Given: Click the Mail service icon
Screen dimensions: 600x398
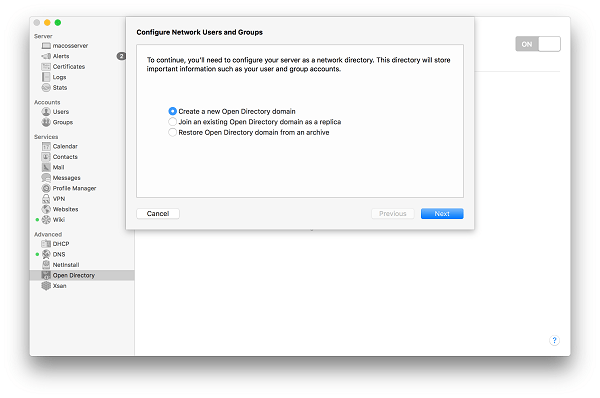Looking at the screenshot, I should pyautogui.click(x=46, y=167).
